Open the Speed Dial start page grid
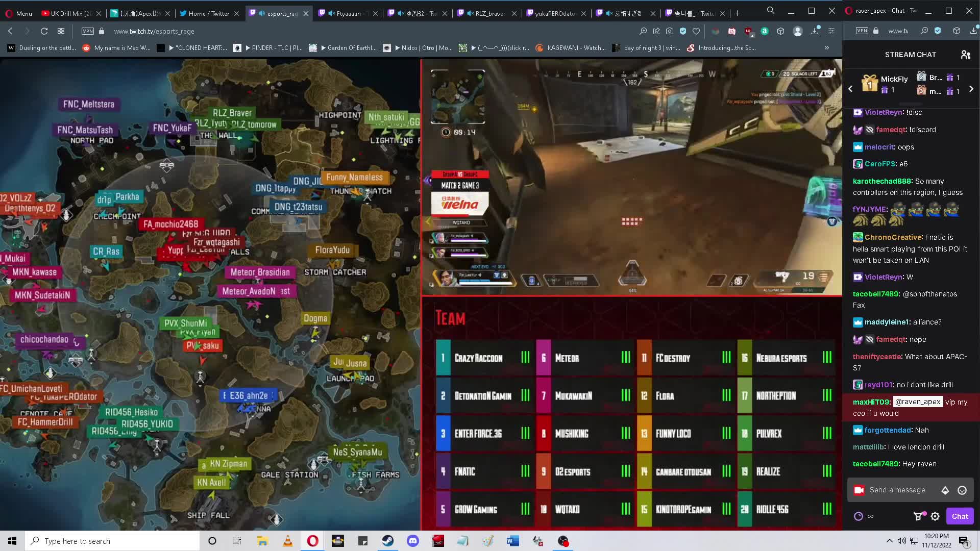 (61, 31)
